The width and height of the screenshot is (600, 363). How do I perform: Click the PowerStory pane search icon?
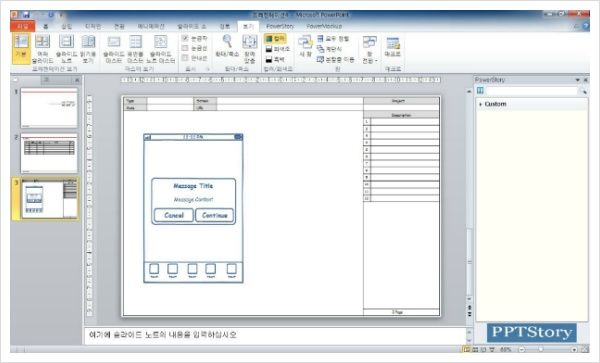coord(583,91)
